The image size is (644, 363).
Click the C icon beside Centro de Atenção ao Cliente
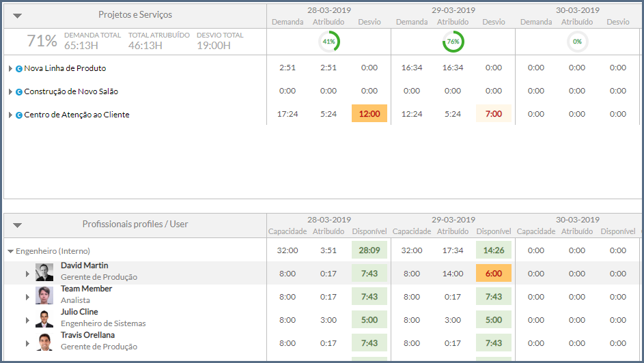pyautogui.click(x=19, y=115)
